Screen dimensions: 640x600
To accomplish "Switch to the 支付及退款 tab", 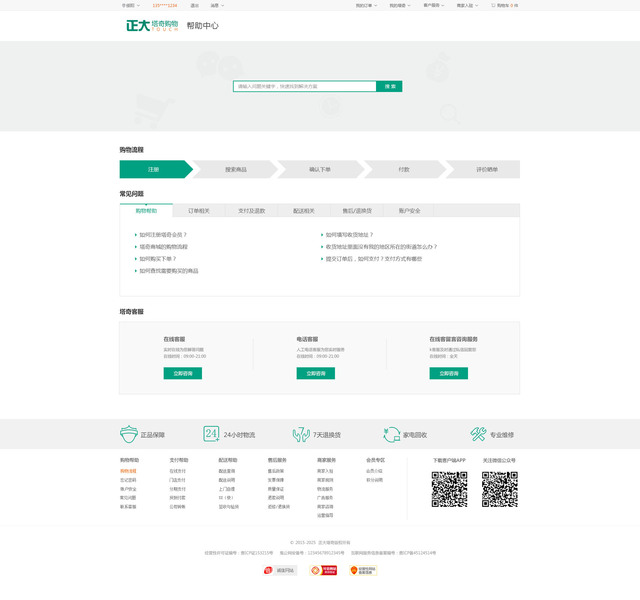I will click(251, 211).
